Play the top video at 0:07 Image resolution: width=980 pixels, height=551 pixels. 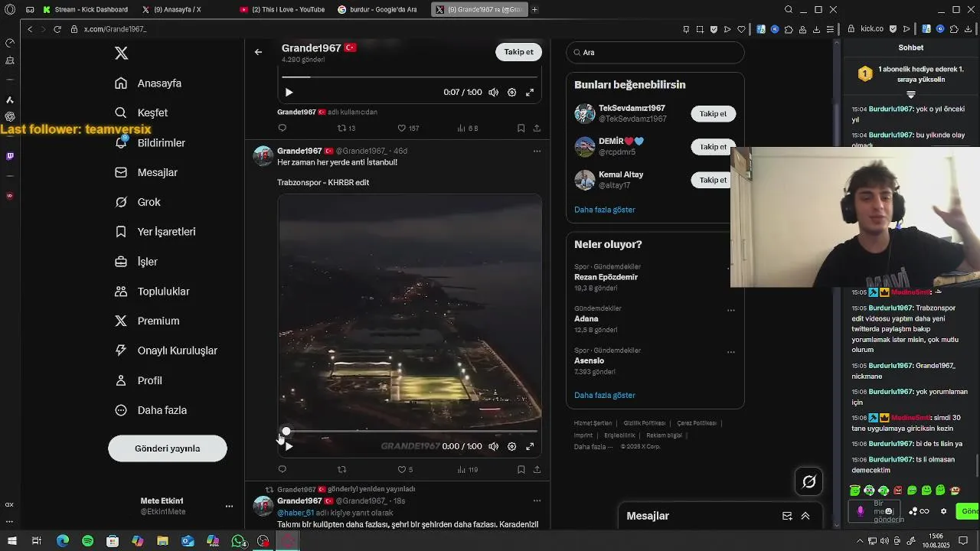[289, 92]
